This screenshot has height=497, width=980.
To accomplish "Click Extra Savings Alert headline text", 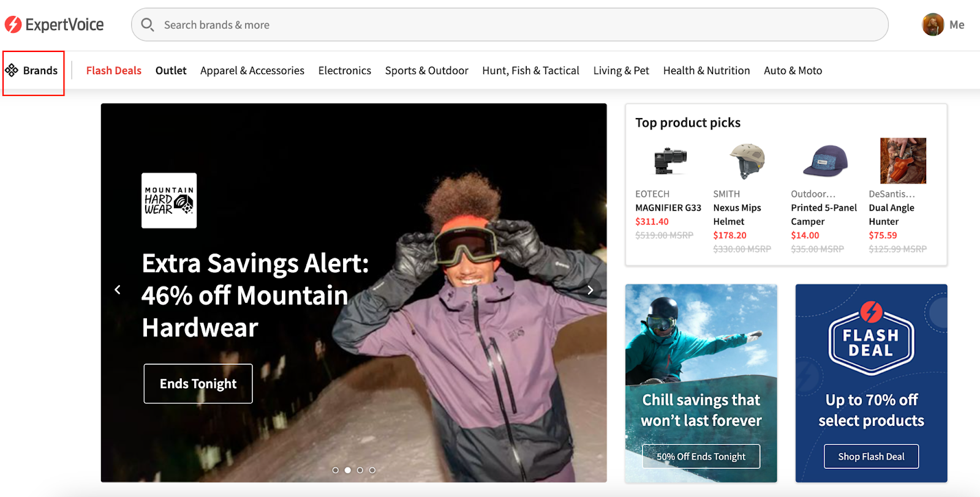I will tap(255, 296).
